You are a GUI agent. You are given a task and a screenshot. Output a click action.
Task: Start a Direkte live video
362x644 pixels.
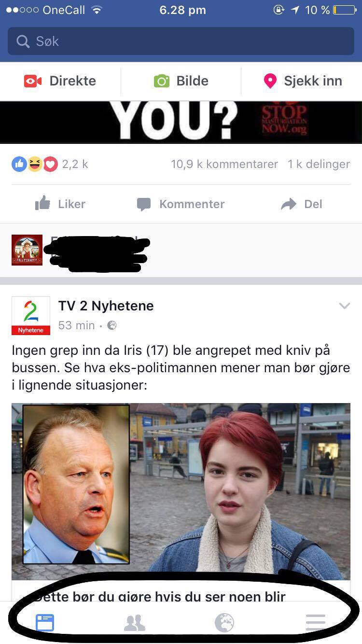[60, 81]
